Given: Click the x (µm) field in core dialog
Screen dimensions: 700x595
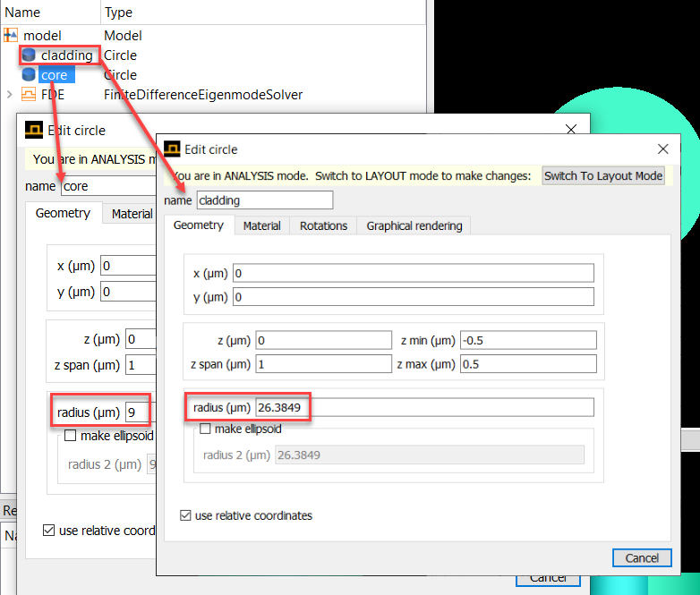Looking at the screenshot, I should 128,266.
